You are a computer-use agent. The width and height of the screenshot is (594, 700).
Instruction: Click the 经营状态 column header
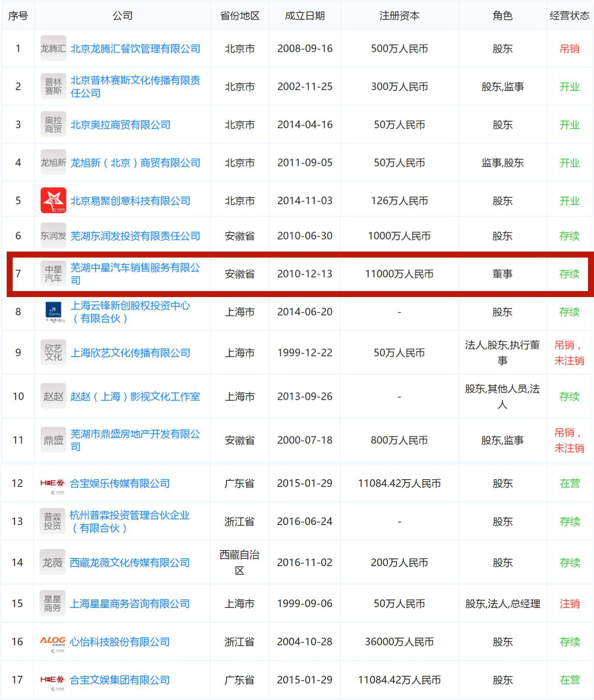(569, 16)
